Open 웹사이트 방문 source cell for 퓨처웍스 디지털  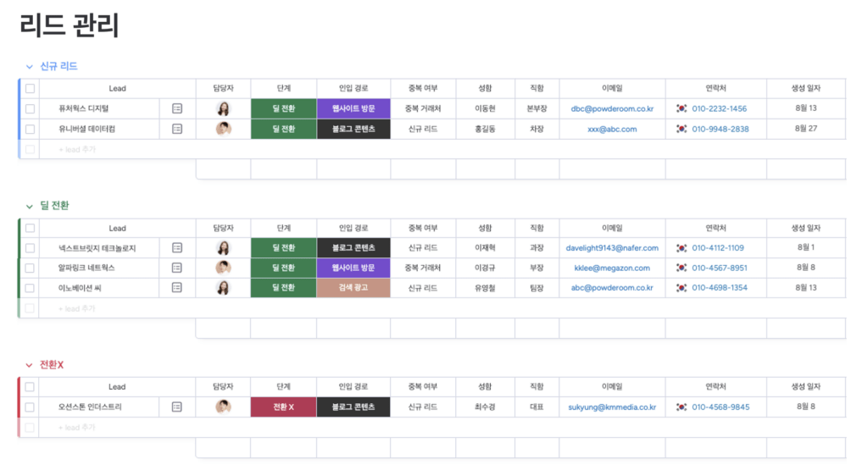tap(353, 109)
